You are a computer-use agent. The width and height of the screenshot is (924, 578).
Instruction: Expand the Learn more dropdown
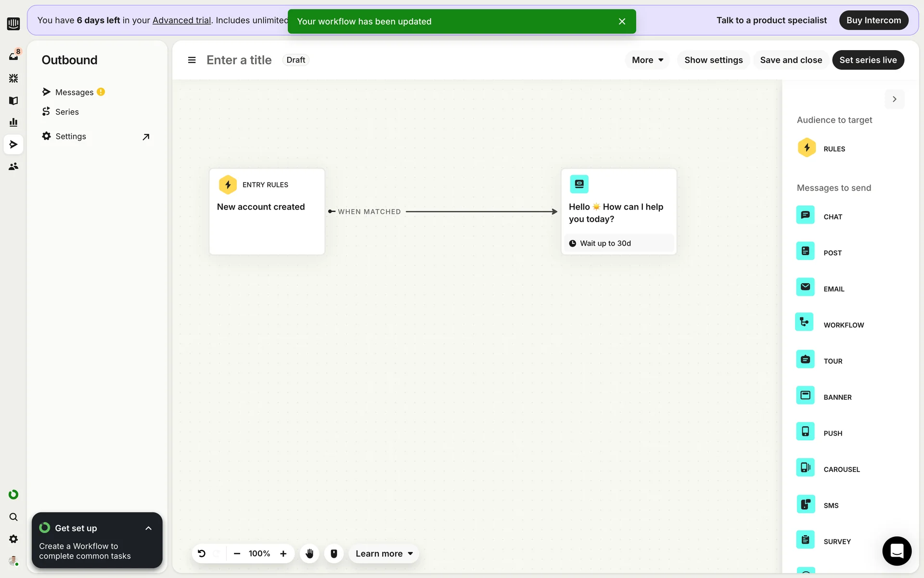point(384,553)
